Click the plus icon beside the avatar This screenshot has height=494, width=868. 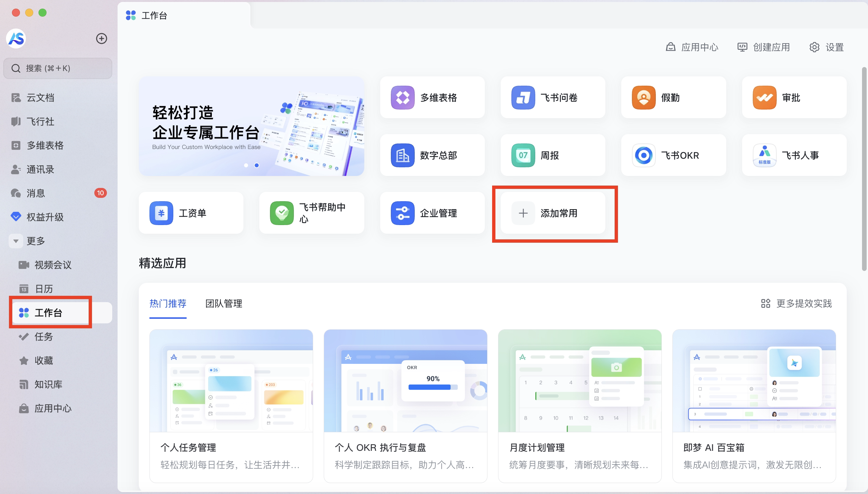pos(102,39)
